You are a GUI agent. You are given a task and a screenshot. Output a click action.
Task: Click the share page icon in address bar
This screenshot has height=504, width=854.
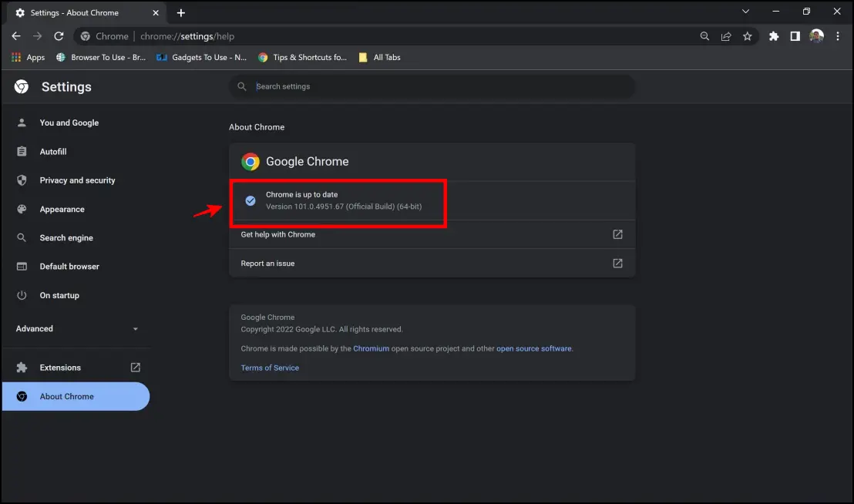coord(726,36)
